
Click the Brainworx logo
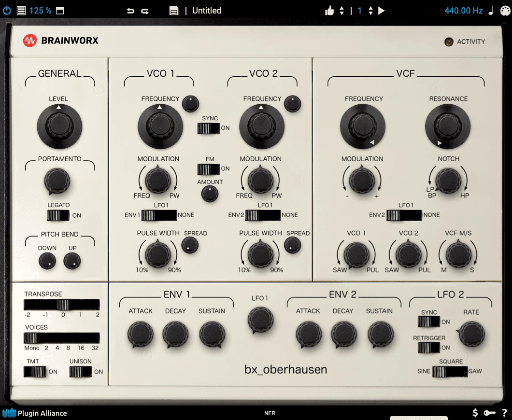(x=61, y=41)
